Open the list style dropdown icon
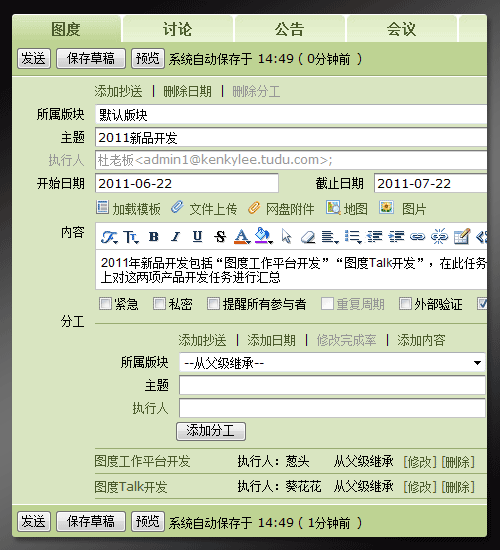Viewport: 500px width, 550px height. pos(352,237)
